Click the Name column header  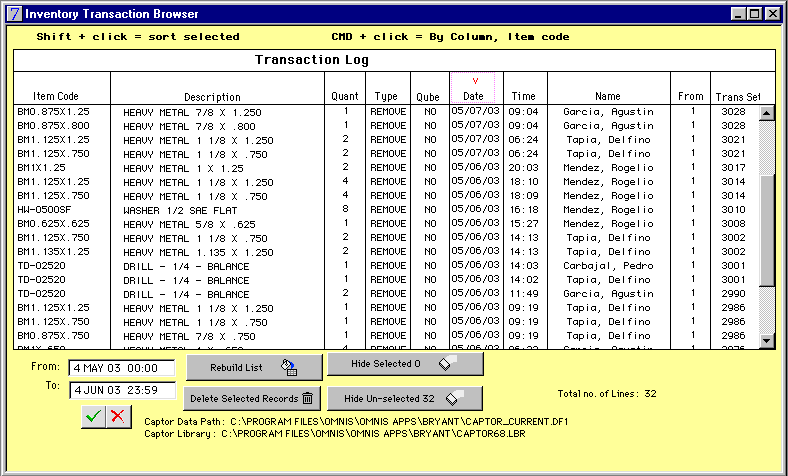(607, 96)
